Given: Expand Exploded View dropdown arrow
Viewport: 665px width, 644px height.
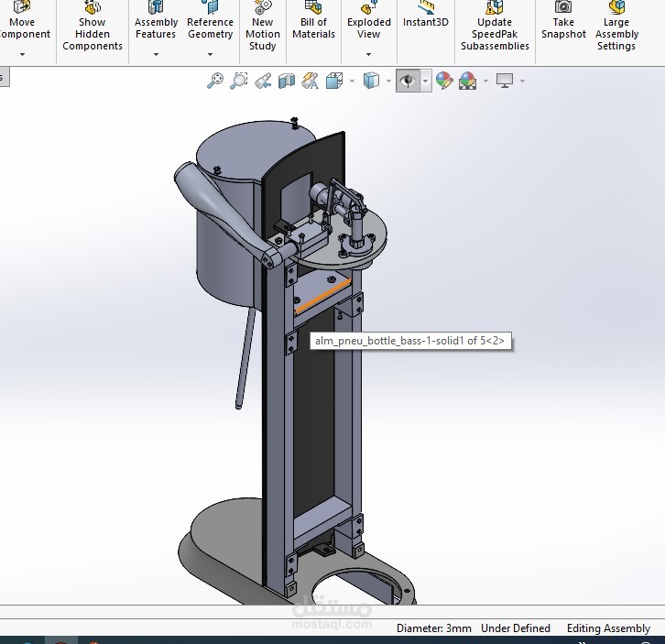Looking at the screenshot, I should [368, 54].
